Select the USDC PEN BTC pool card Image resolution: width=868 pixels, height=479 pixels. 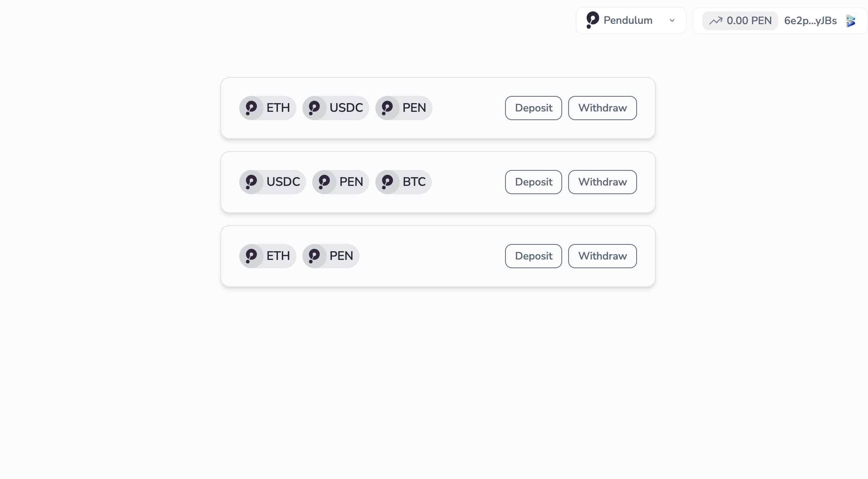tap(437, 182)
